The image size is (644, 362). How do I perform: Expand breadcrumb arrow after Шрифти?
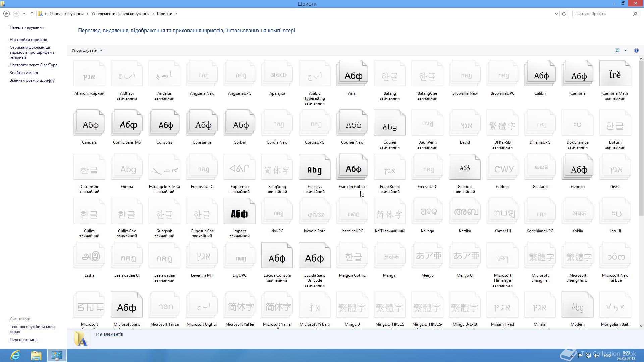(176, 14)
